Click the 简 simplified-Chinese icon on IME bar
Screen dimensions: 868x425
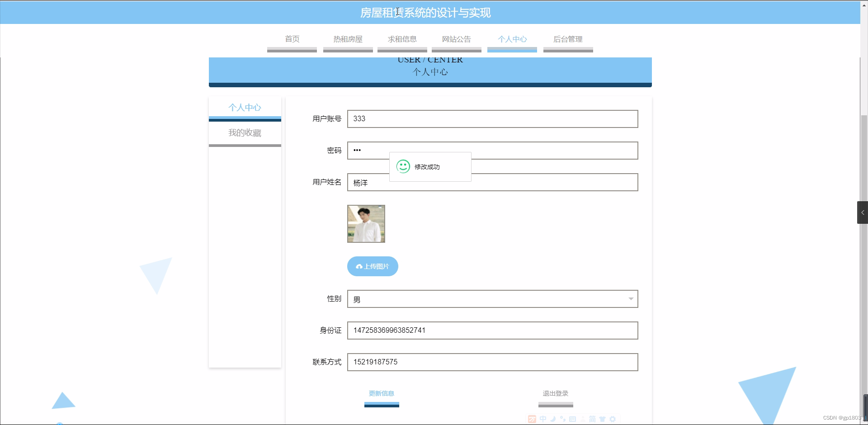pos(593,419)
